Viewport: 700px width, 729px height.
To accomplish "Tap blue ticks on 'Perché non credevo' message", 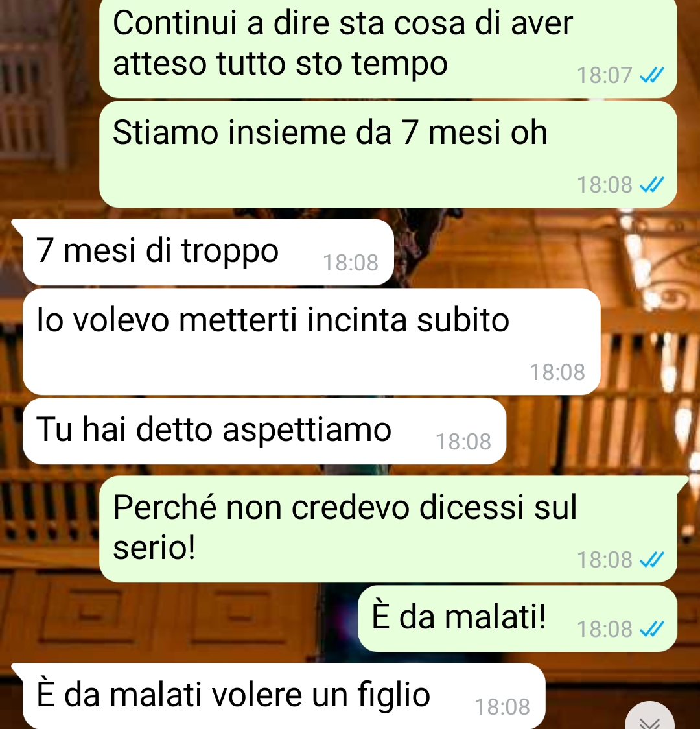I will [652, 559].
